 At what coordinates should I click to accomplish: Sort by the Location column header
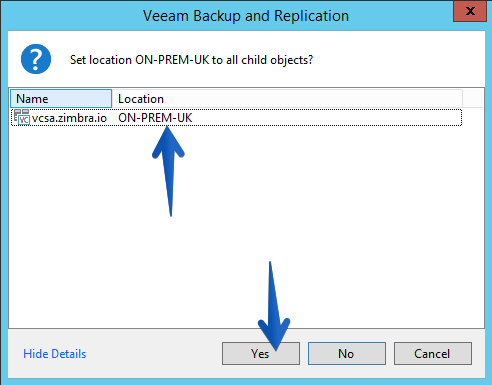pyautogui.click(x=287, y=99)
